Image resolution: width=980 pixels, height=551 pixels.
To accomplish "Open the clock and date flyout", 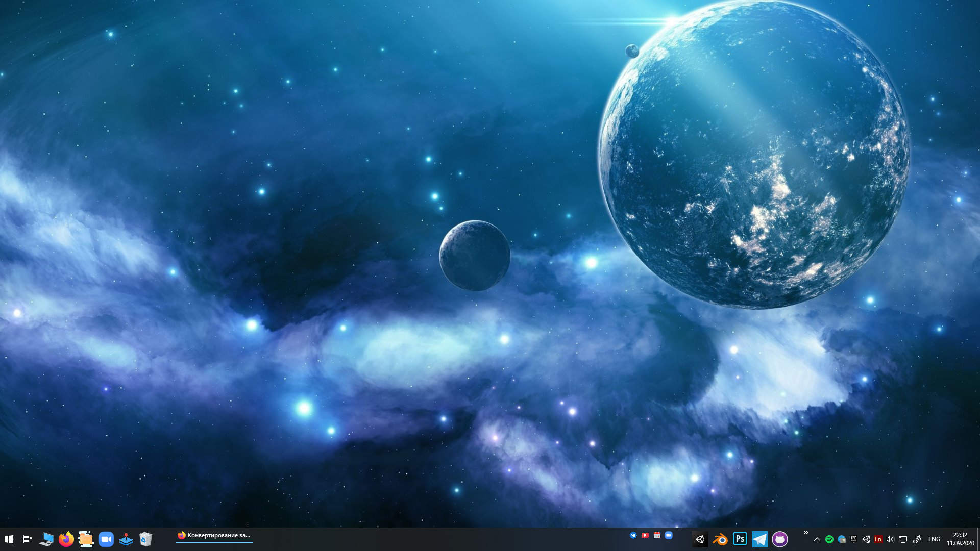I will click(x=960, y=539).
